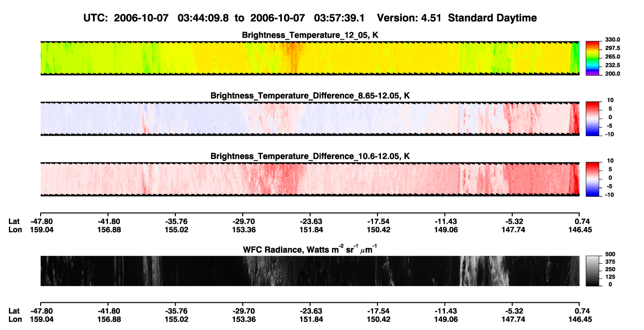
Task: Click the 8.65-12.05 temperature difference image strip
Action: click(x=310, y=119)
